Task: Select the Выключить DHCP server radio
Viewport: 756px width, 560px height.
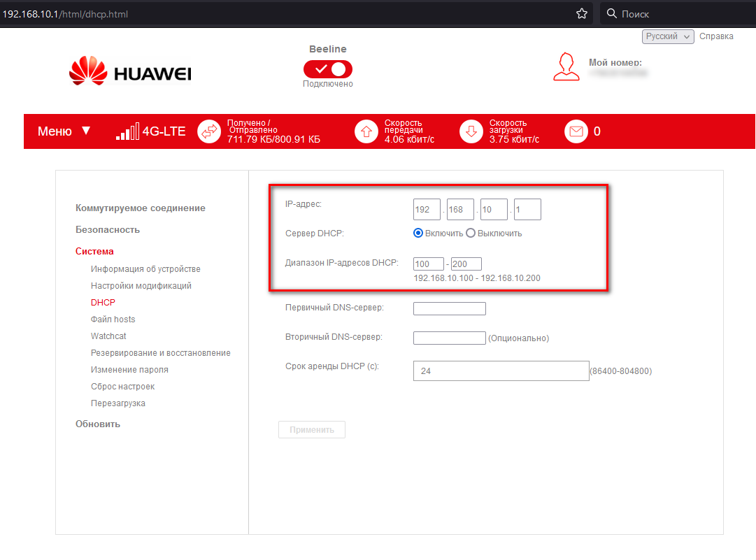Action: coord(471,234)
